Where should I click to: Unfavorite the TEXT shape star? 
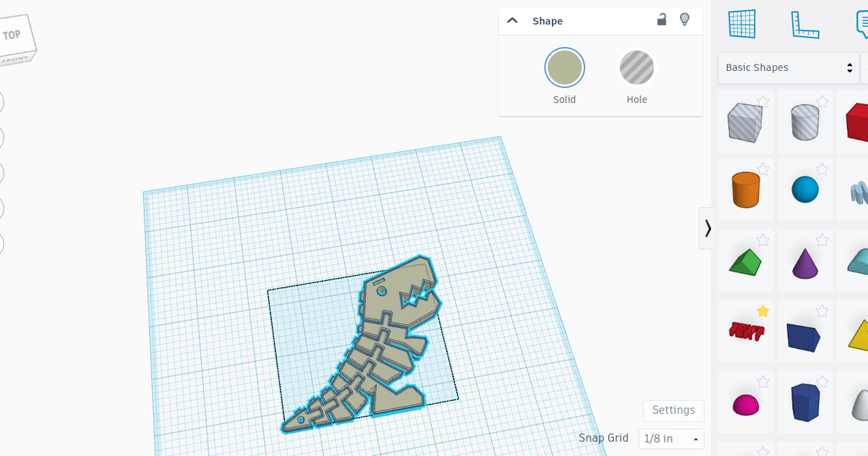tap(762, 311)
